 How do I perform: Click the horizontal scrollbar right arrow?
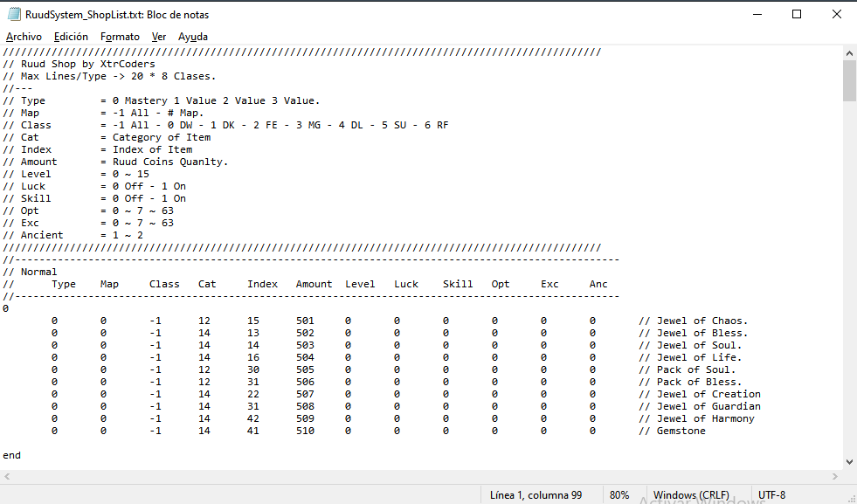tap(835, 476)
